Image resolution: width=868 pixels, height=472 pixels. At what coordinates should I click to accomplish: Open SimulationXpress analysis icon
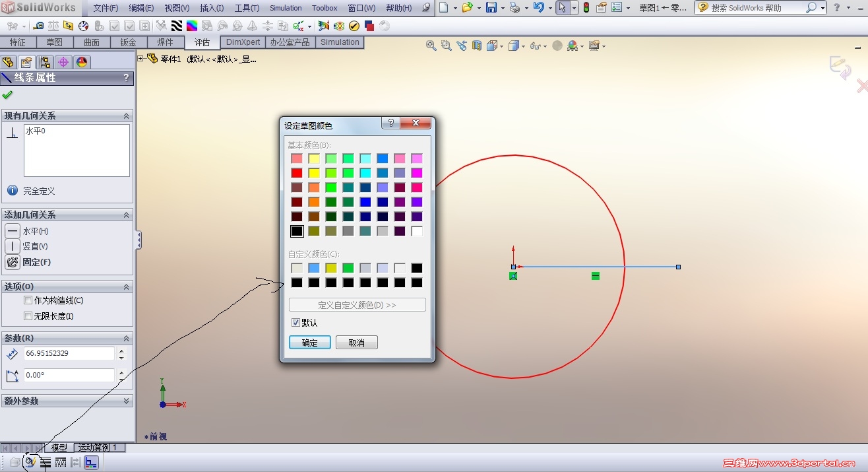tap(324, 26)
